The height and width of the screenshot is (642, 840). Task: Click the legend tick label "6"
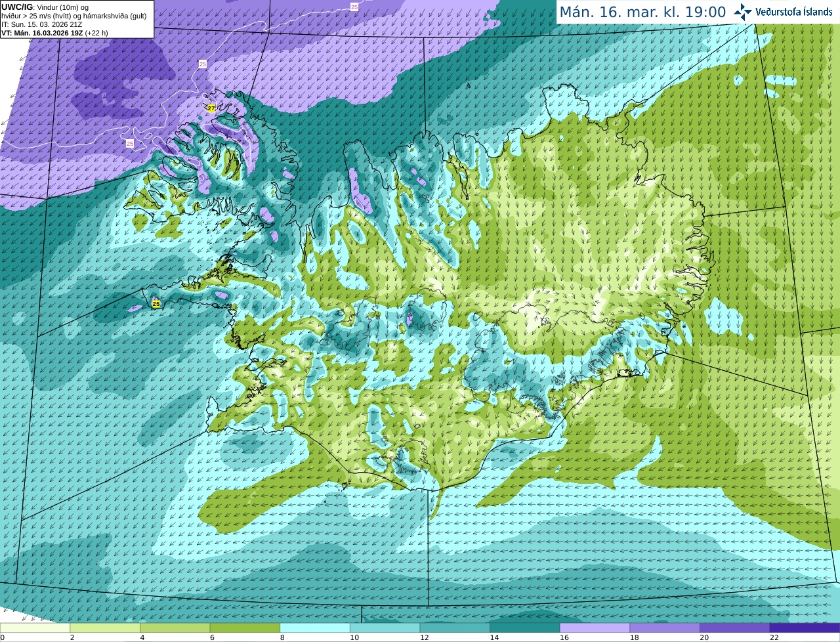pyautogui.click(x=212, y=637)
